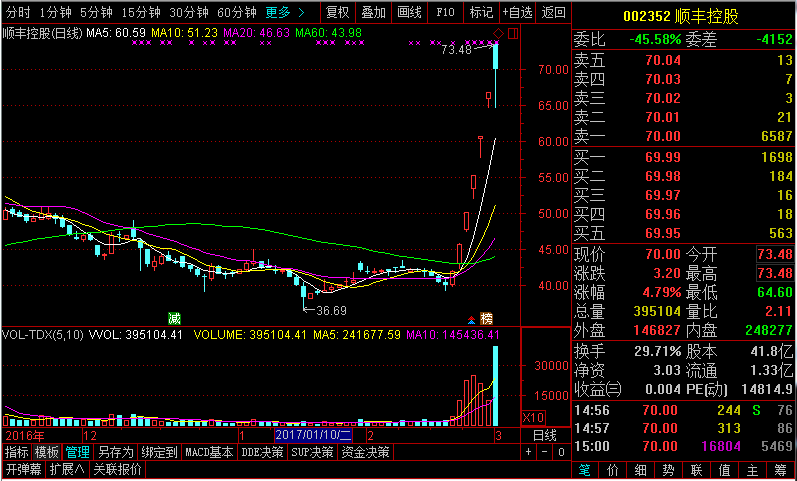Switch to 资金决策 indicator
797x481 pixels.
point(365,452)
